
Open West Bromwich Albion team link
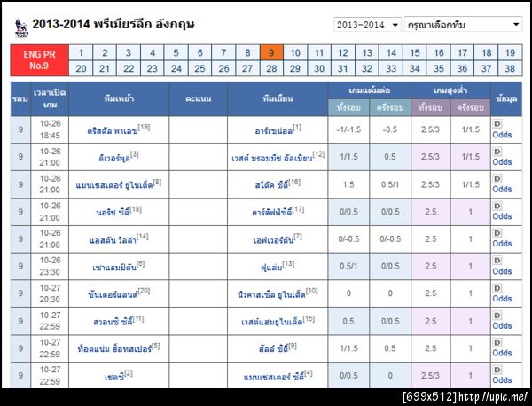pyautogui.click(x=272, y=158)
